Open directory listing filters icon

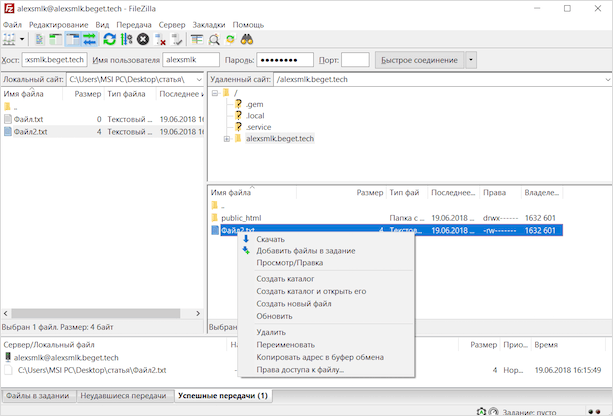point(198,40)
